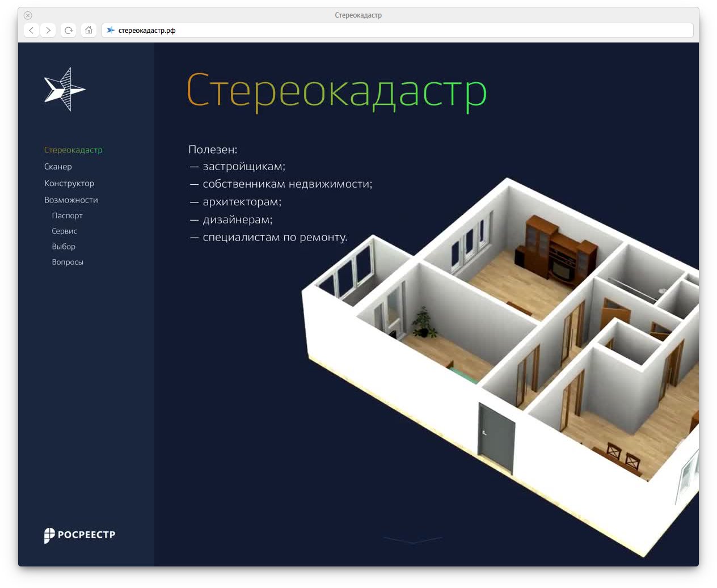Click the site favicon in the address bar
Screen dimensions: 717x588
pyautogui.click(x=111, y=31)
